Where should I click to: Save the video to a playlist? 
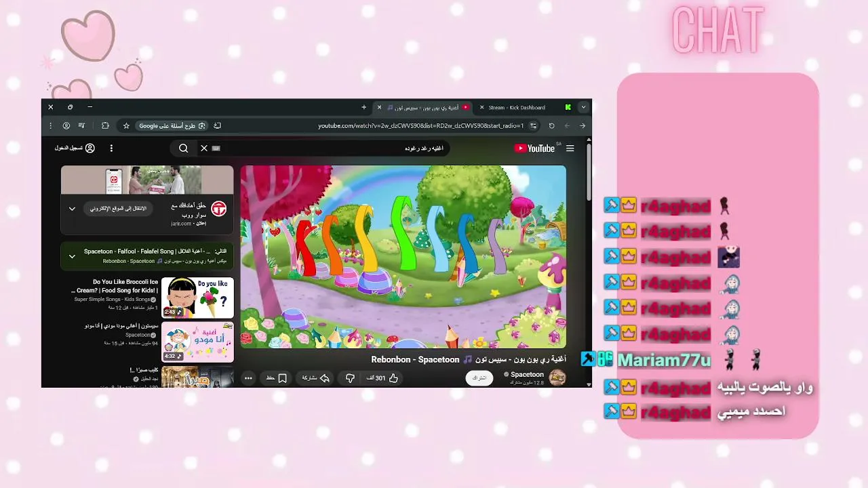276,378
